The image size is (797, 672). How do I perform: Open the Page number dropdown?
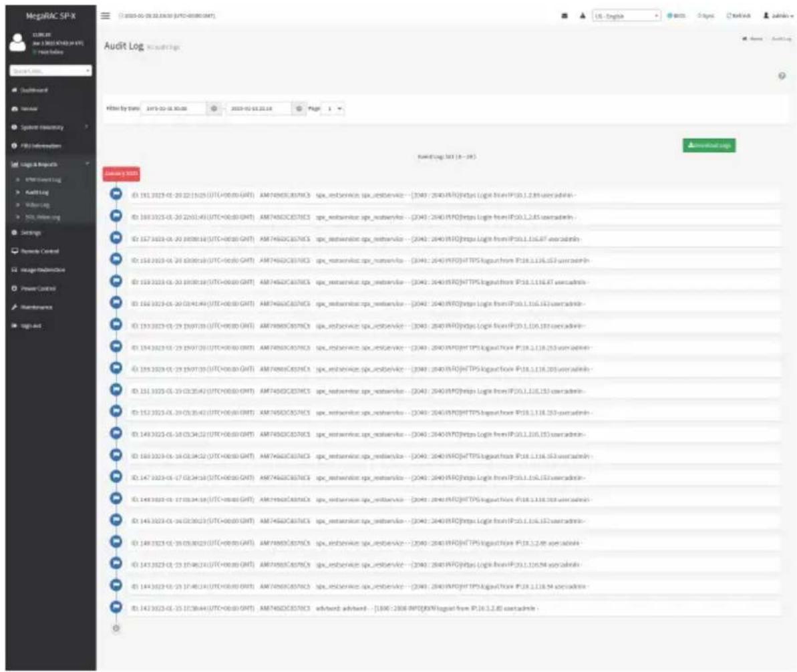(x=334, y=108)
